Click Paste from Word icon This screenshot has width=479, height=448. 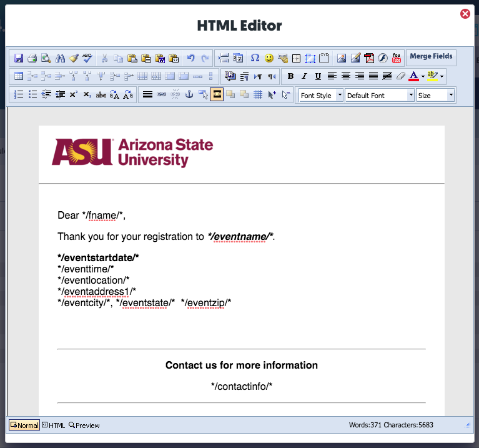pyautogui.click(x=160, y=58)
